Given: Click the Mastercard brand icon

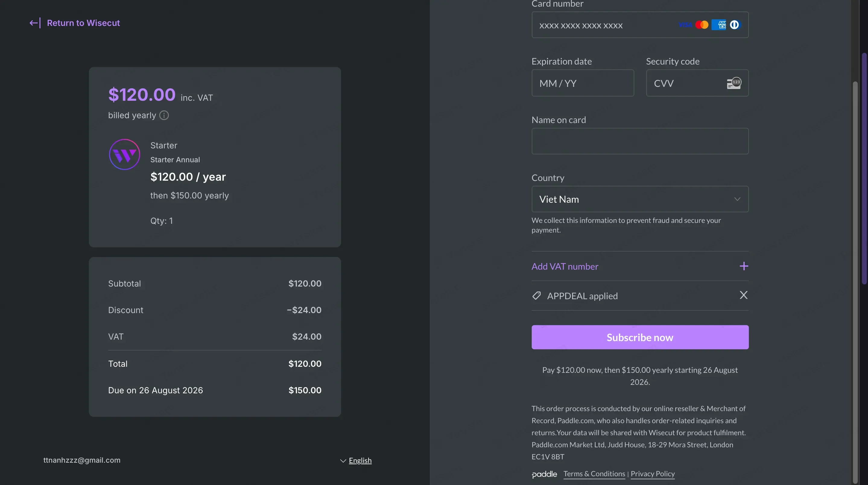Looking at the screenshot, I should coord(702,25).
